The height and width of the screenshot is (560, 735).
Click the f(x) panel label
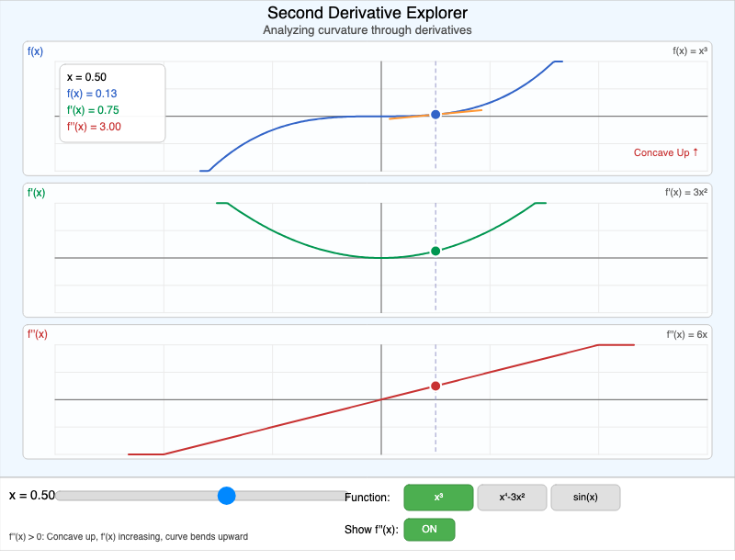tap(35, 51)
